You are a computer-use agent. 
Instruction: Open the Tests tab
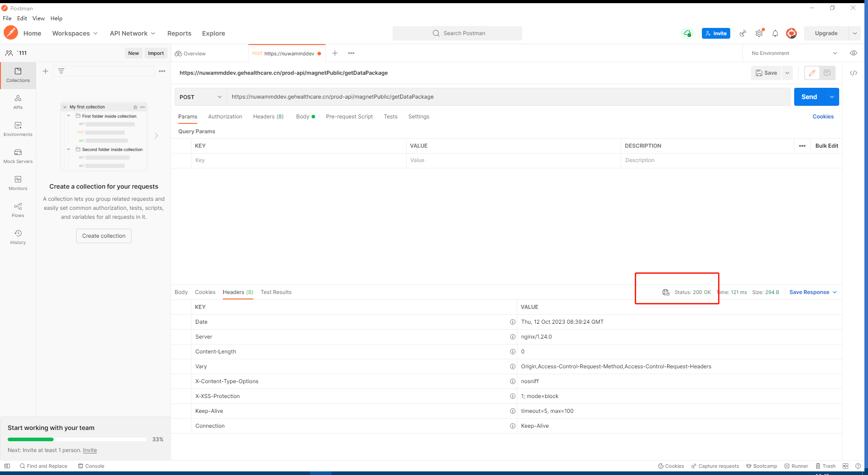click(x=391, y=117)
